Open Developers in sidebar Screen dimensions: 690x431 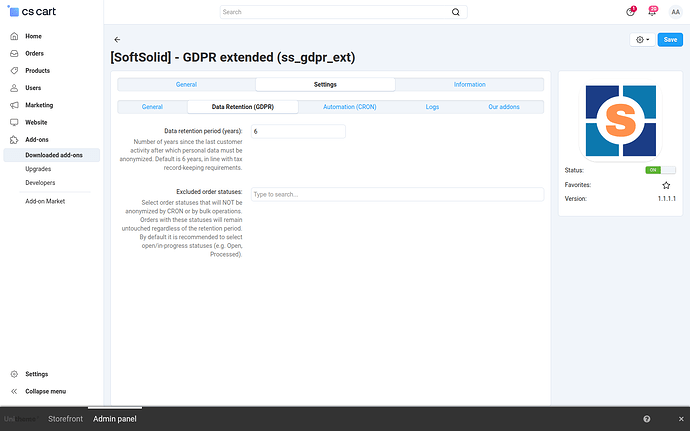pyautogui.click(x=40, y=183)
